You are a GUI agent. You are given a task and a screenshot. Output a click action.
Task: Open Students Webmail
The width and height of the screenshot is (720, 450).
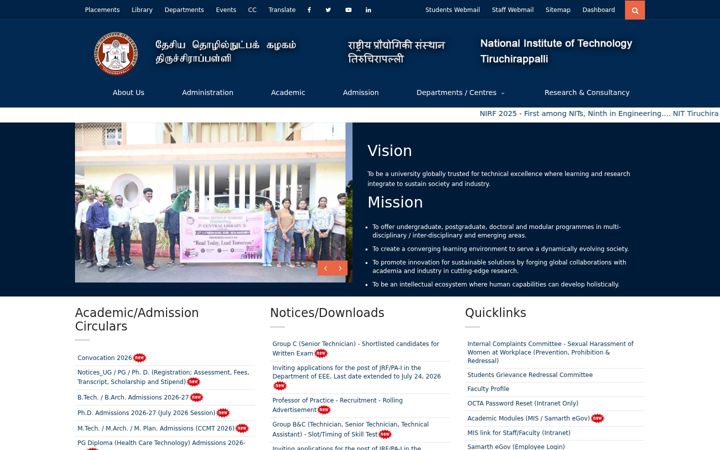click(x=452, y=10)
